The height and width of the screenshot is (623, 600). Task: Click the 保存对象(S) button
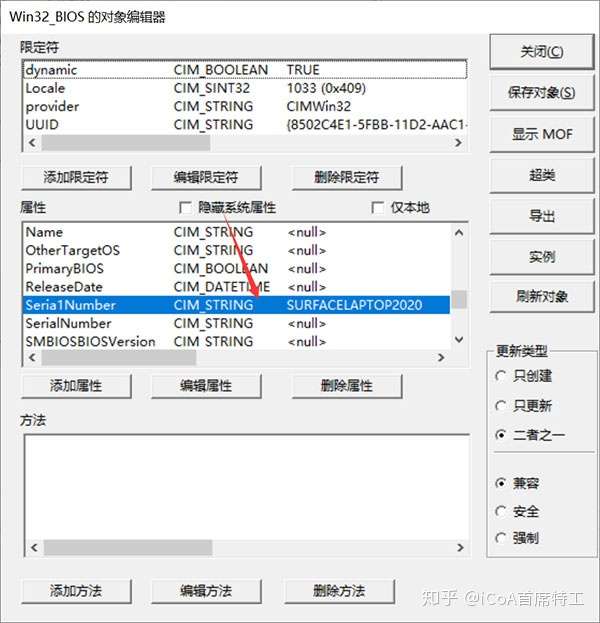click(542, 93)
